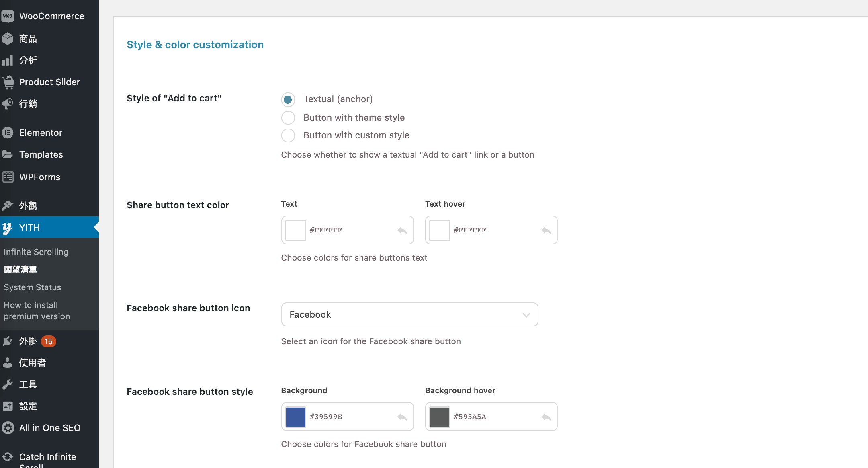Reset the Facebook Background color arrow
This screenshot has height=468, width=868.
tap(402, 417)
